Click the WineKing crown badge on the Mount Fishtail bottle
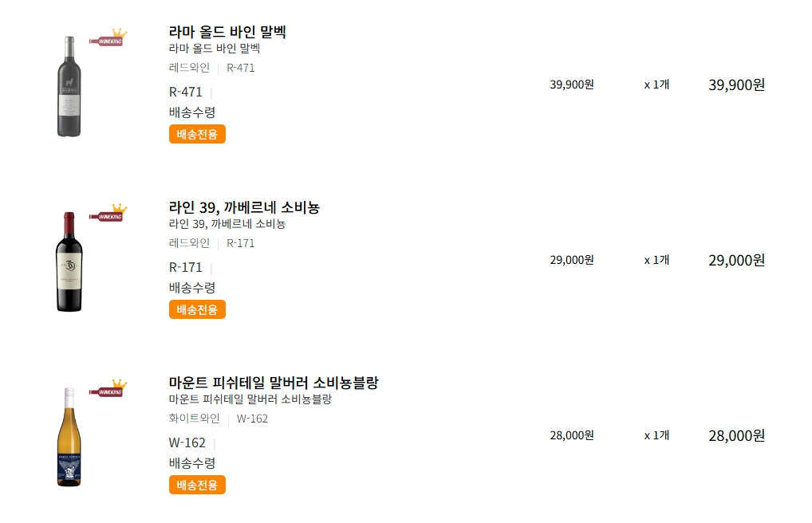The image size is (812, 523). click(108, 387)
